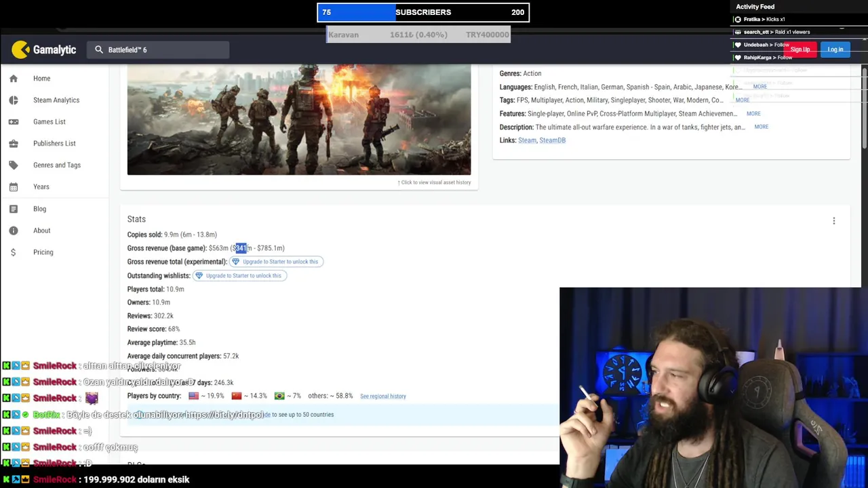
Task: Expand MORE for Tags list
Action: pos(743,100)
